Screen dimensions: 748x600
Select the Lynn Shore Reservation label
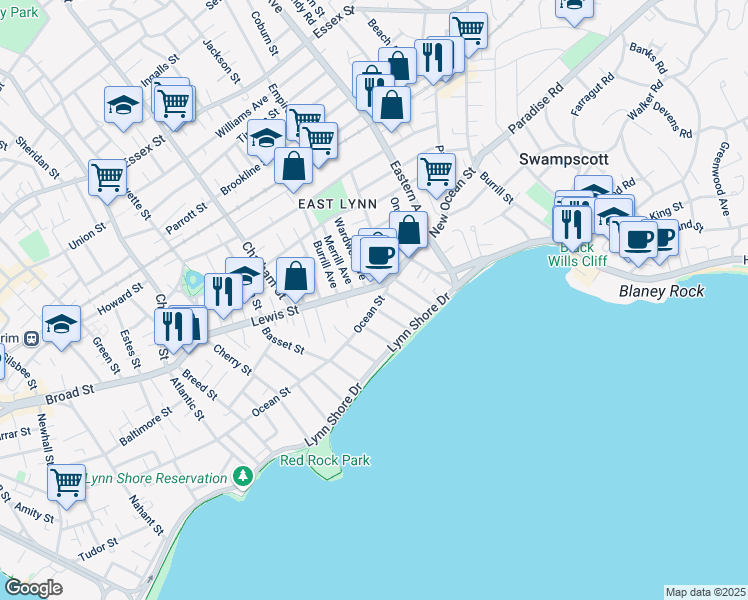pos(156,478)
